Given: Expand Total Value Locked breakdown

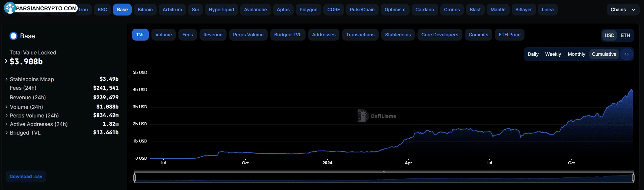Looking at the screenshot, I should click(6, 61).
